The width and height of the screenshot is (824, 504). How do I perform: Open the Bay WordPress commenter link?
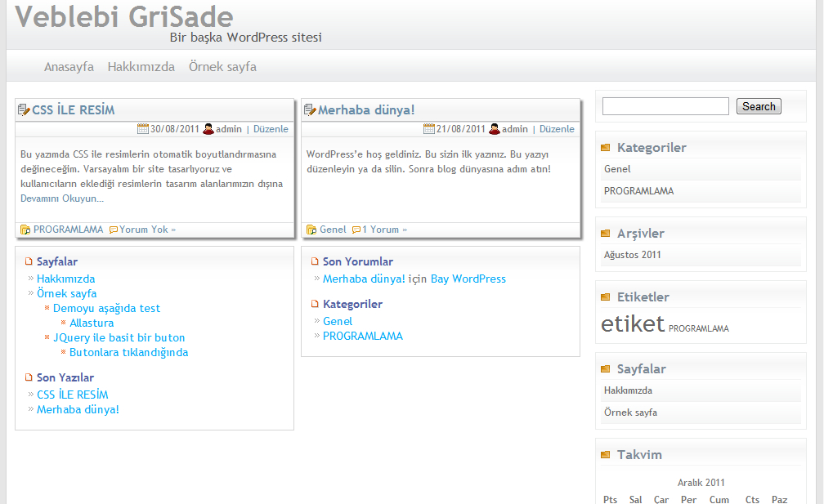coord(468,279)
